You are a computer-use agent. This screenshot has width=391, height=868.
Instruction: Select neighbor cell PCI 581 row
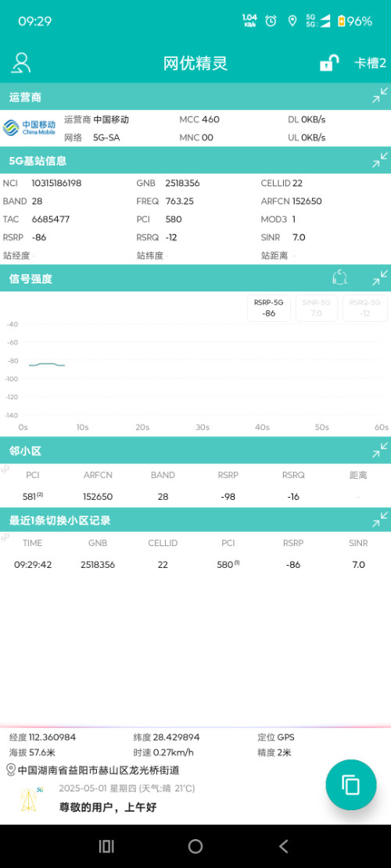195,497
